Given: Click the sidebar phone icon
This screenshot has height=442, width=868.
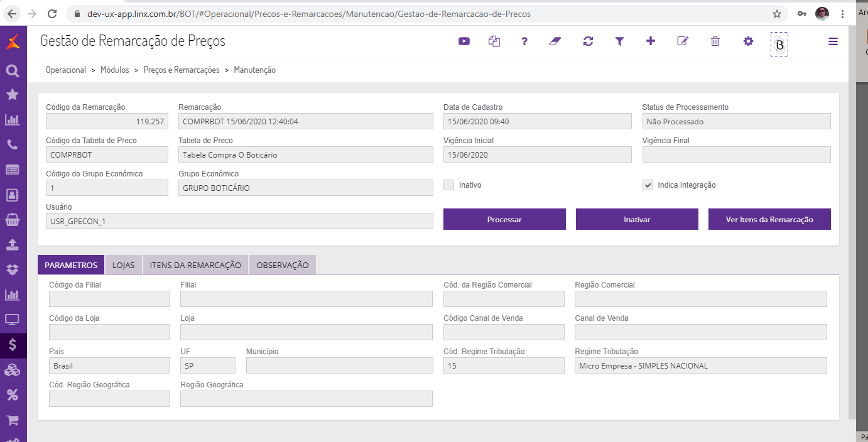Looking at the screenshot, I should 13,144.
